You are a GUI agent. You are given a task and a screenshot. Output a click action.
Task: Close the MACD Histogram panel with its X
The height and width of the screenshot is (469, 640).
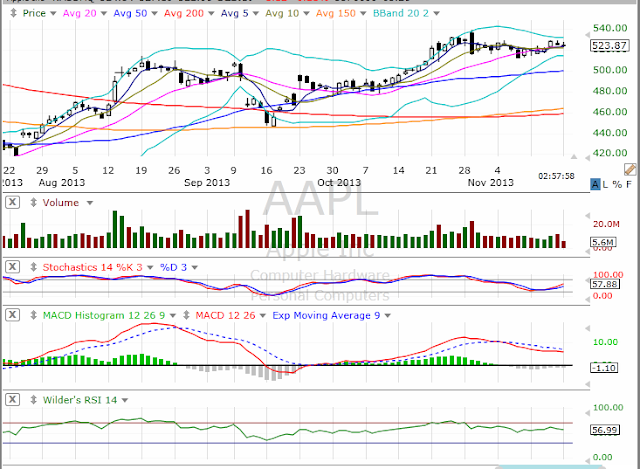point(13,315)
